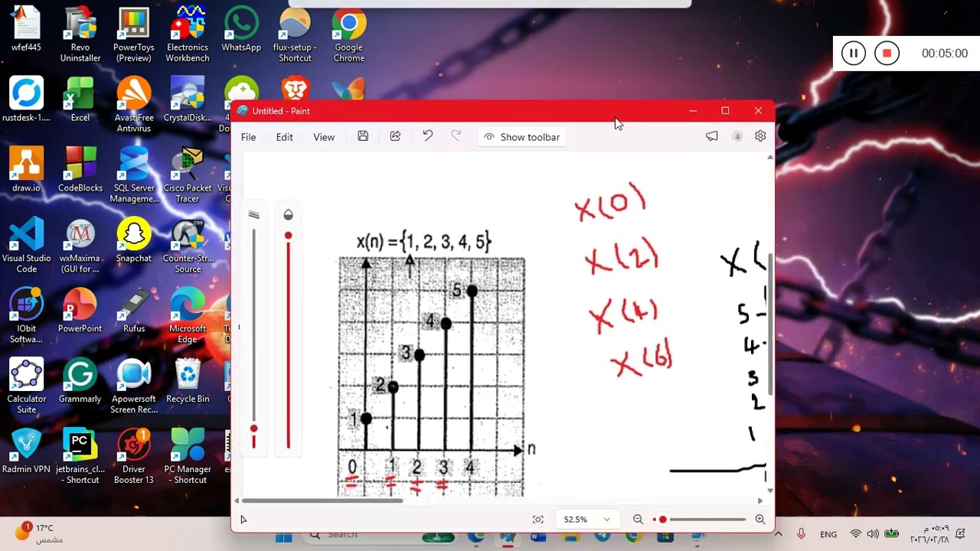Launch Excel from the desktop
Viewport: 980px width, 551px height.
coord(80,99)
